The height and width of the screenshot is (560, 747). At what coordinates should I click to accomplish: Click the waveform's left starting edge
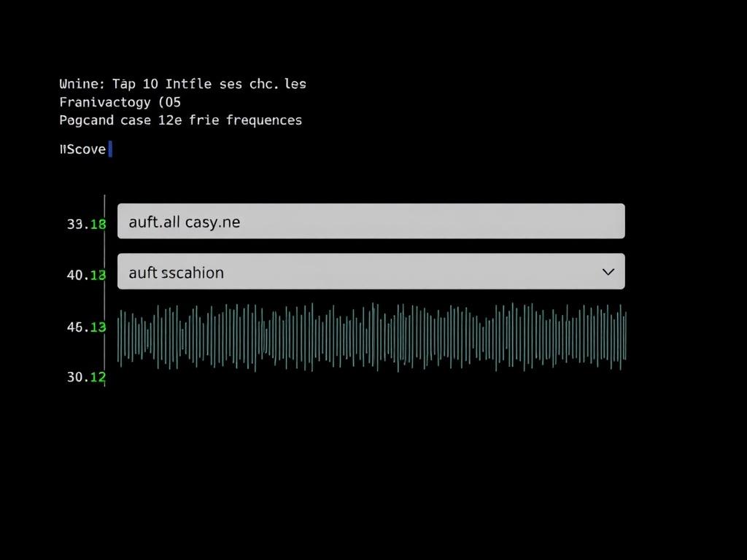click(120, 337)
